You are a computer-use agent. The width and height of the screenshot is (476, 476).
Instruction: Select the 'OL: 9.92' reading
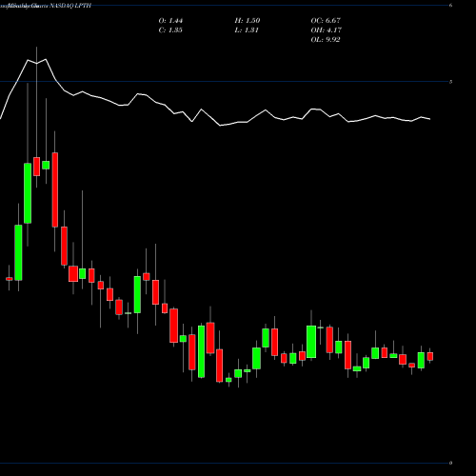pos(326,40)
